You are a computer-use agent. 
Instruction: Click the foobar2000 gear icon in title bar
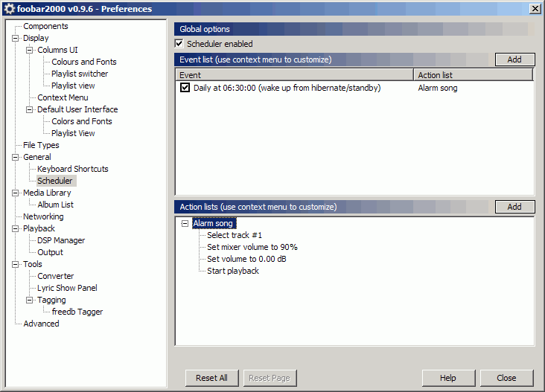[10, 9]
